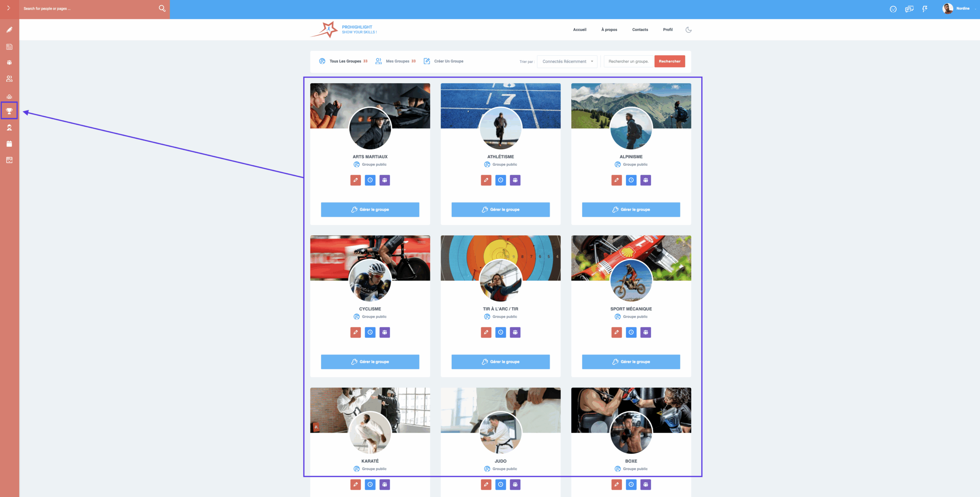The image size is (980, 497).
Task: Expand the left sidebar with chevron
Action: point(8,8)
